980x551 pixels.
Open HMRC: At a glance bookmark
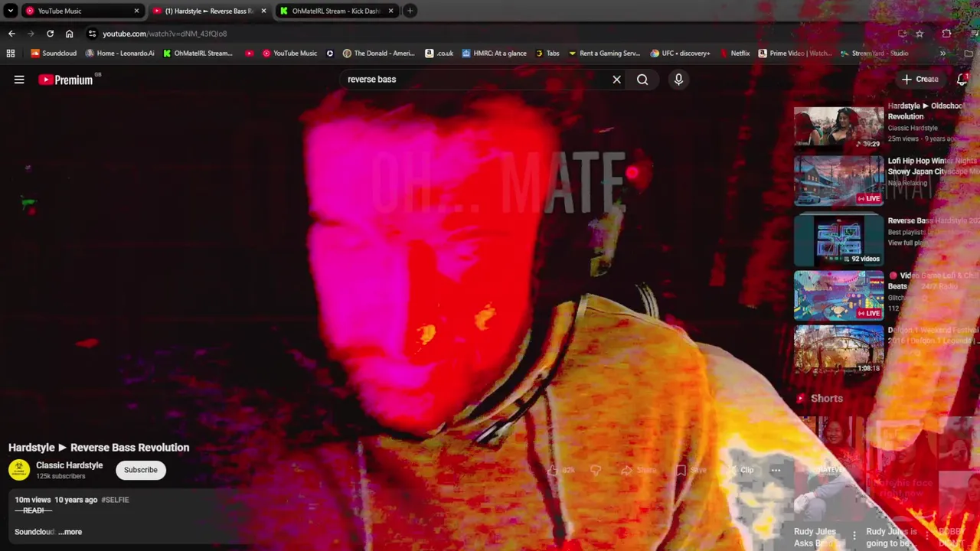(494, 54)
